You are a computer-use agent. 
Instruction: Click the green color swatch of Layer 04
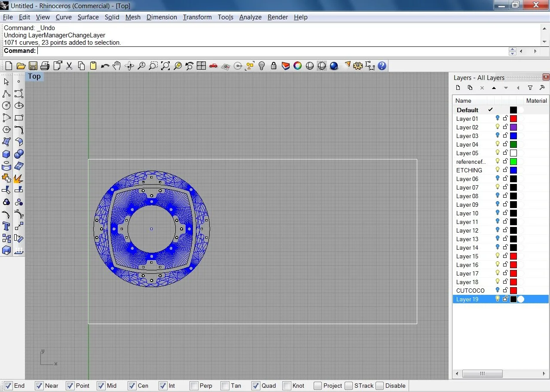click(513, 144)
